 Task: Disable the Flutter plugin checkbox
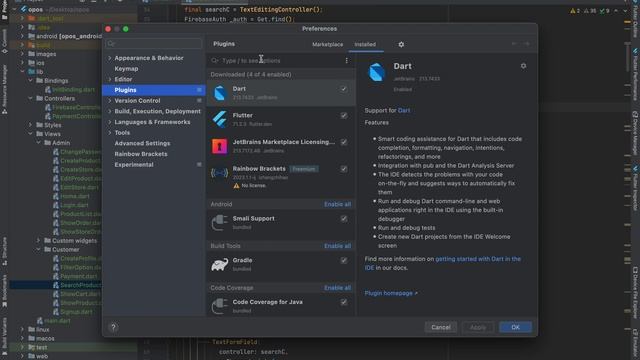coord(344,116)
